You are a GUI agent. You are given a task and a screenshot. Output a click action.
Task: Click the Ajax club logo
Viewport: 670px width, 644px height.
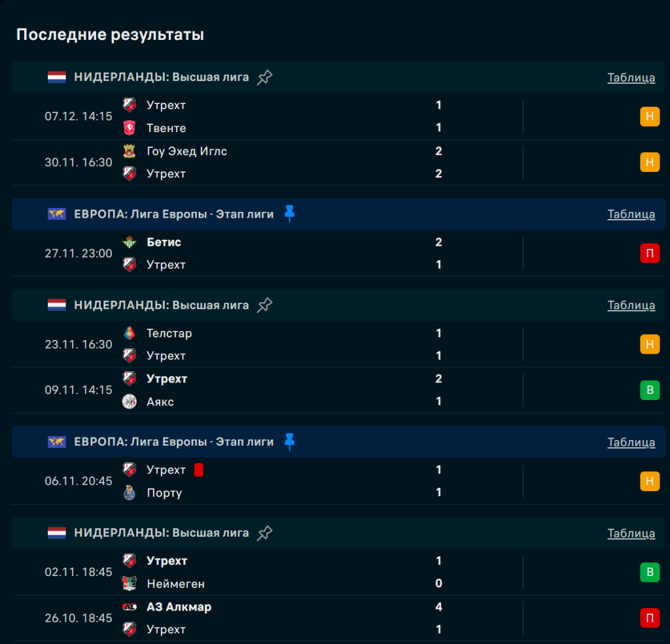[130, 401]
